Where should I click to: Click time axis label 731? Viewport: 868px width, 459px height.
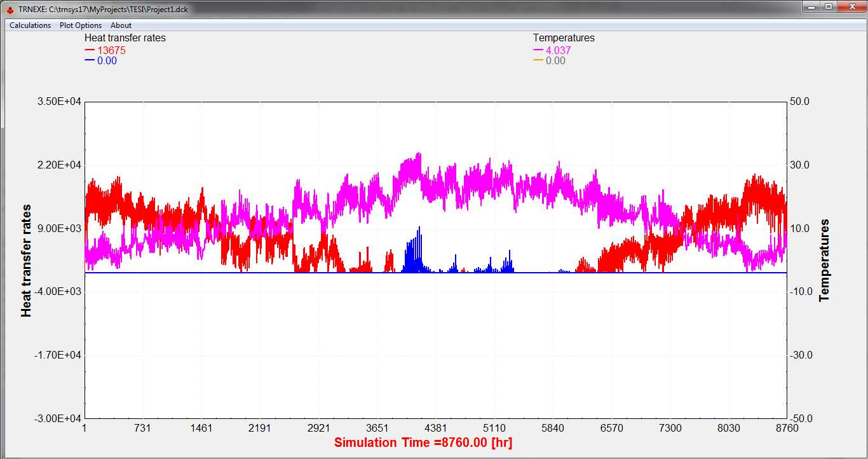click(x=143, y=428)
